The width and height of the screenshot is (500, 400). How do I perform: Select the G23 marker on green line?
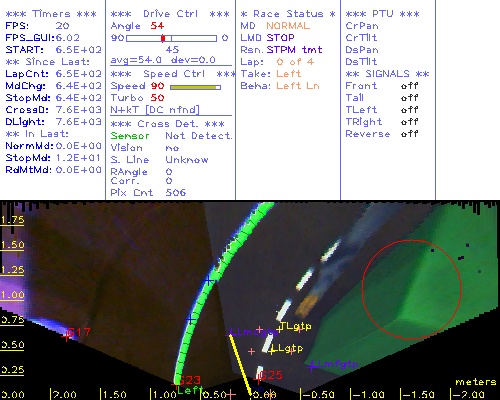point(177,382)
